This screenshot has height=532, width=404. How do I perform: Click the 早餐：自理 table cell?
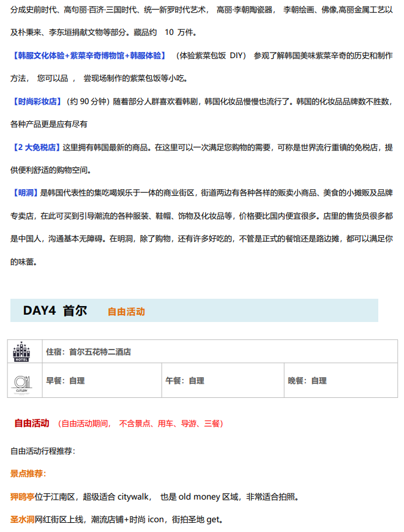65,381
